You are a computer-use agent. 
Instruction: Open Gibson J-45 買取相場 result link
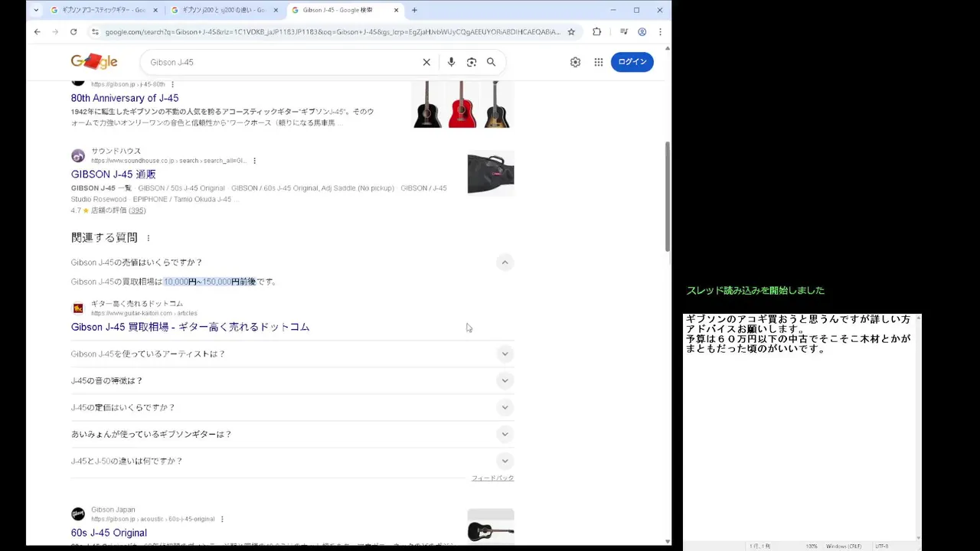click(190, 327)
